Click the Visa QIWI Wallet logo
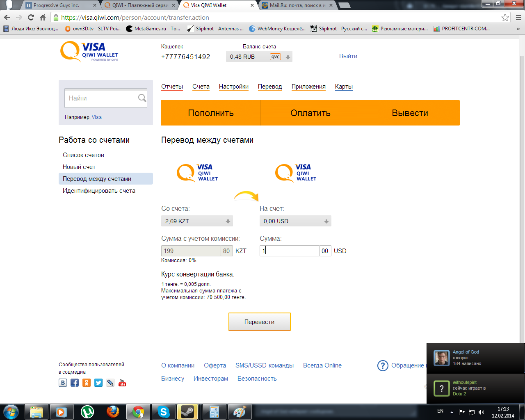The width and height of the screenshot is (525, 420). 89,52
